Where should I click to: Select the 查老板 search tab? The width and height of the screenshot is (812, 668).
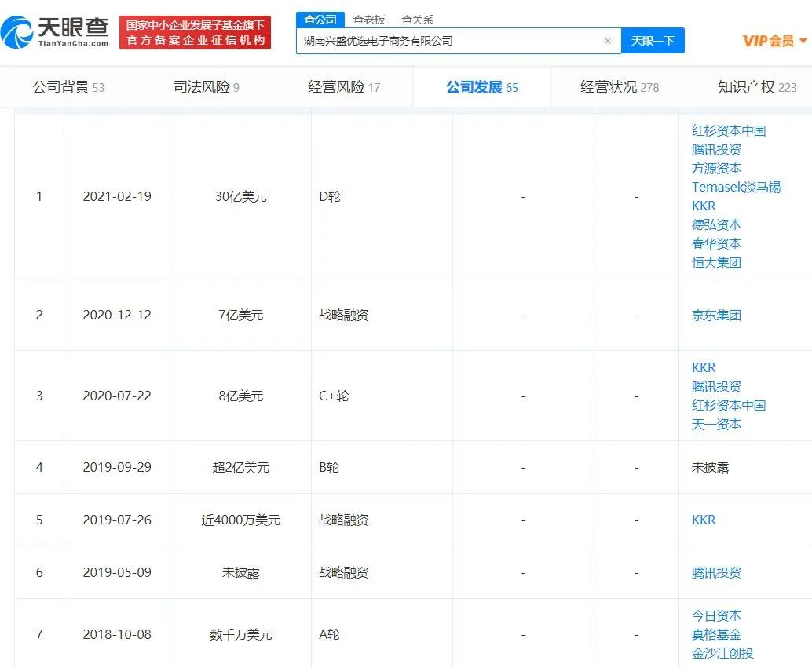click(x=369, y=20)
